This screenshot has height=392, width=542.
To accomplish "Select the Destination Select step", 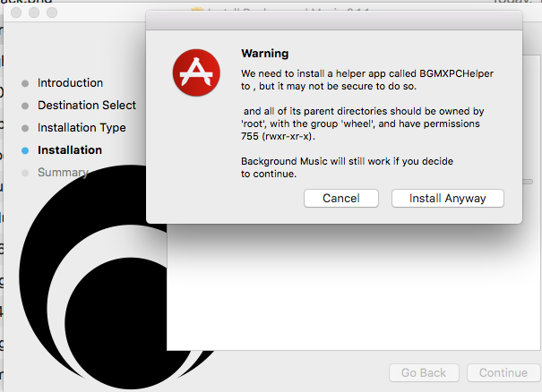I will coord(87,106).
